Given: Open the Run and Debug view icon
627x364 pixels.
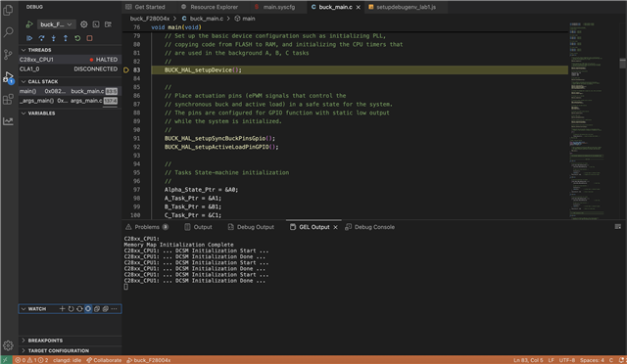Looking at the screenshot, I should click(x=8, y=76).
